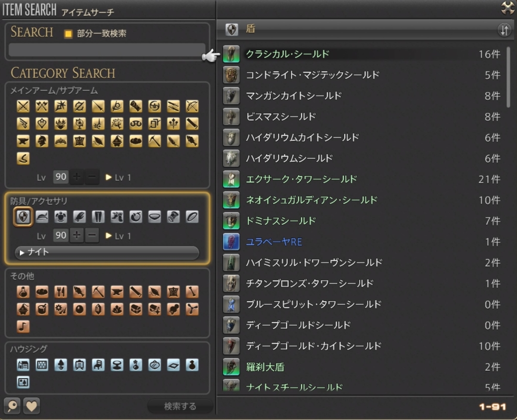Select the materia orb category icon

point(79,309)
